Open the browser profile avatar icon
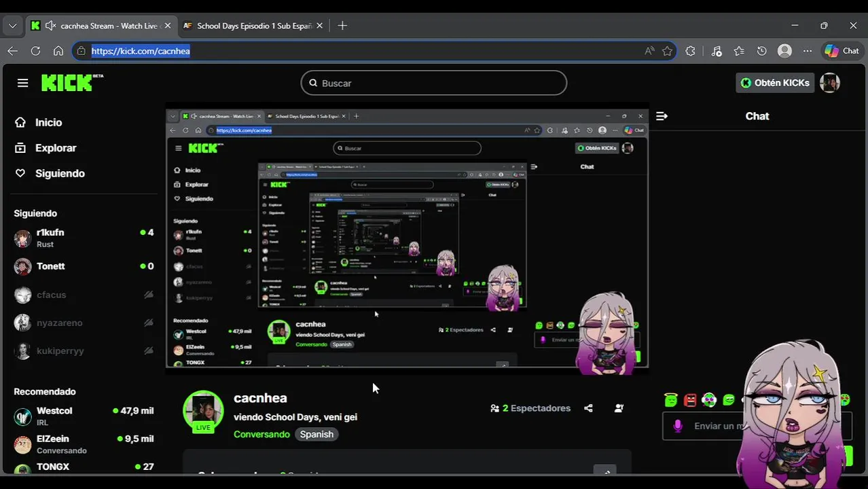This screenshot has height=489, width=868. [x=784, y=51]
